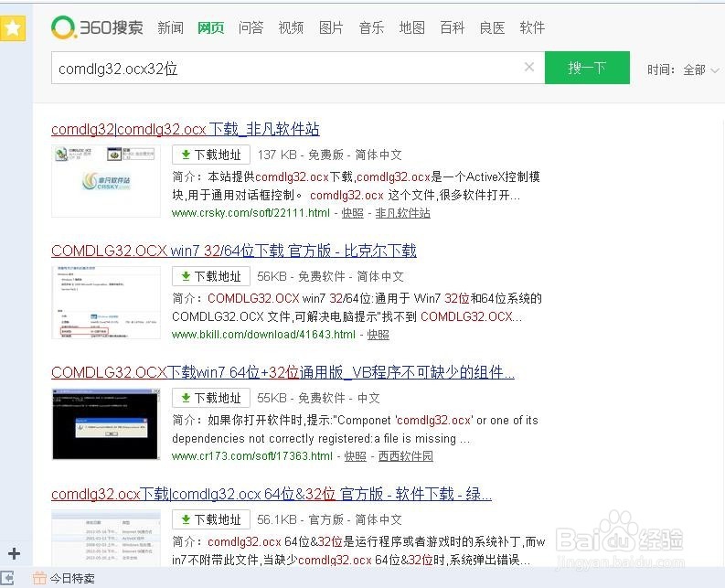
Task: Open the 问答 tab
Action: pos(251,27)
